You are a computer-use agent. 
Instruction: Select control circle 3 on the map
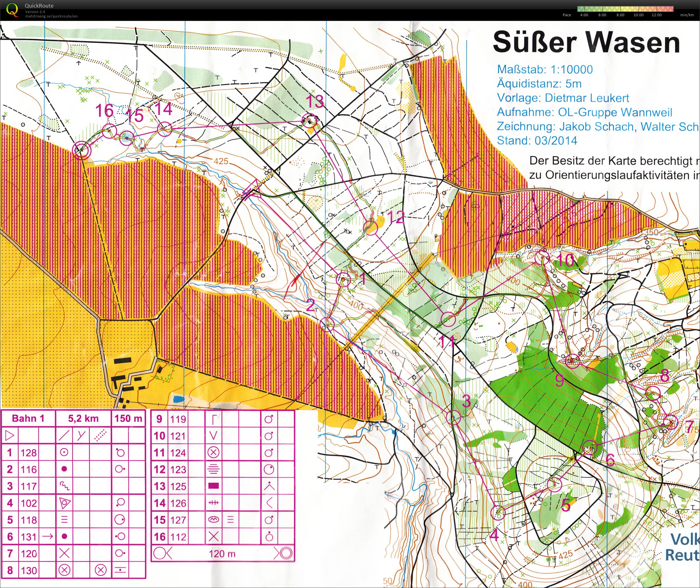[x=453, y=417]
